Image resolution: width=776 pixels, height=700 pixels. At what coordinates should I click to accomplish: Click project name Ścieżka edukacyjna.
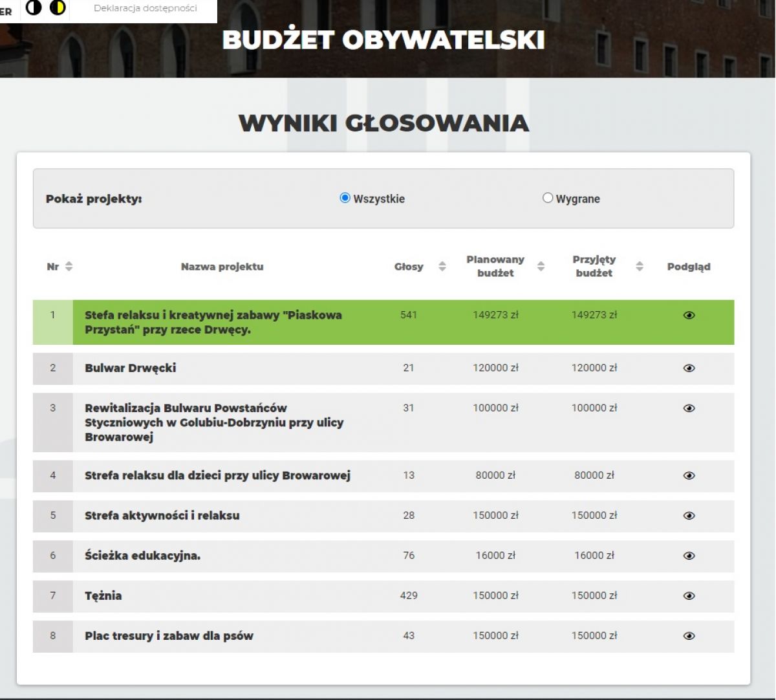click(x=142, y=556)
